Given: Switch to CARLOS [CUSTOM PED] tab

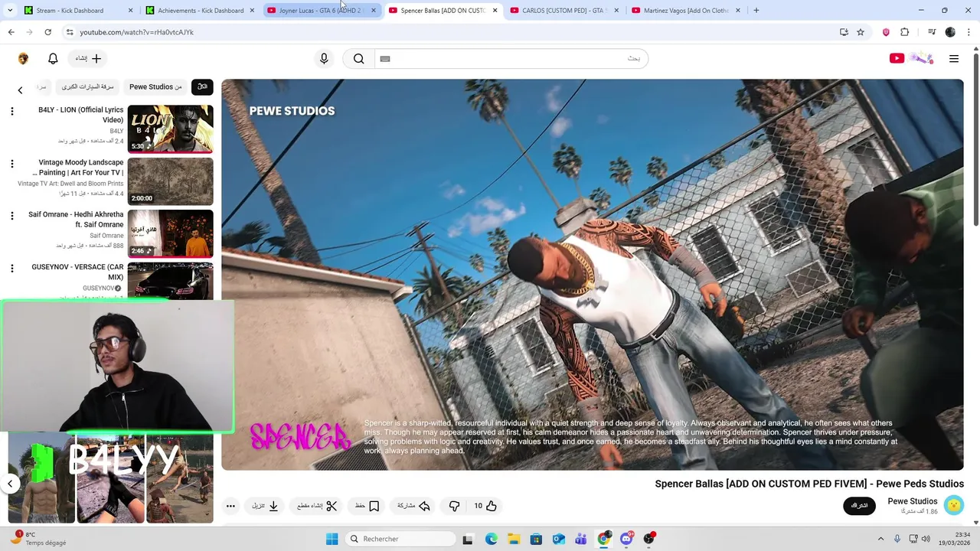Looking at the screenshot, I should [x=565, y=11].
